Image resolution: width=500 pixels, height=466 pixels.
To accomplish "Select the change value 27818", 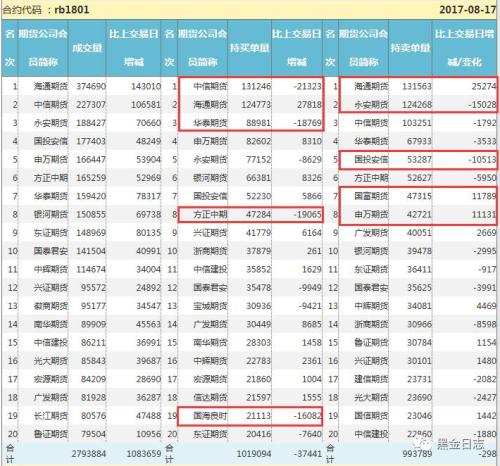I will click(x=309, y=105).
